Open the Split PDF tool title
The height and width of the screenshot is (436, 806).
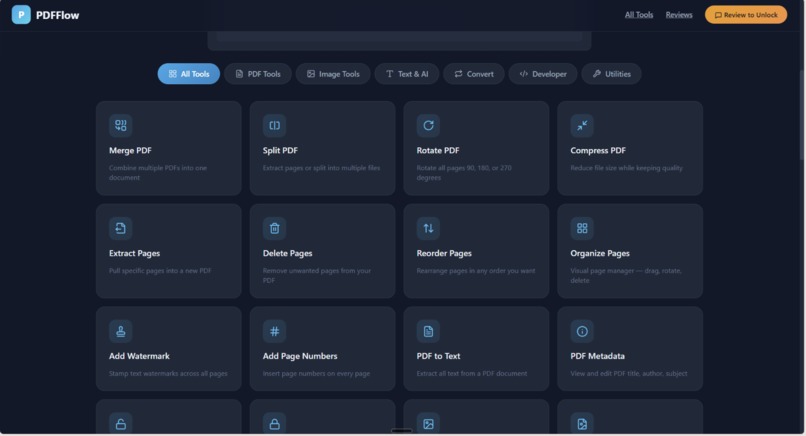click(x=280, y=151)
